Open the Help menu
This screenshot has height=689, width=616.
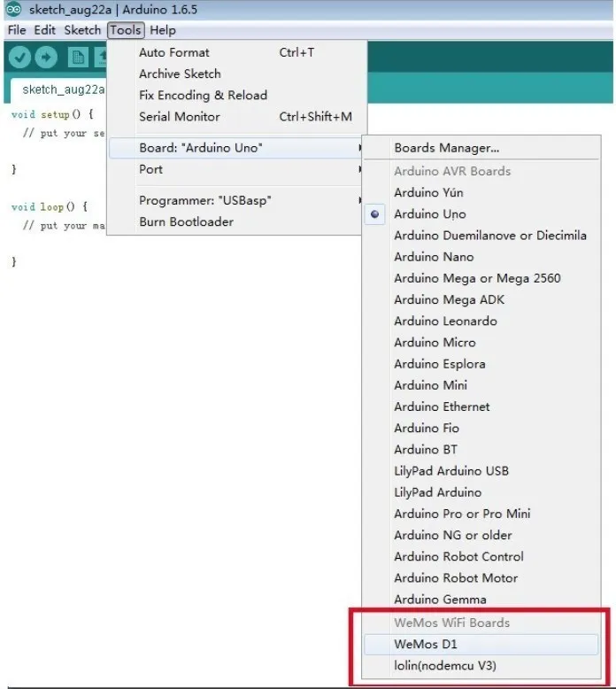pos(163,30)
